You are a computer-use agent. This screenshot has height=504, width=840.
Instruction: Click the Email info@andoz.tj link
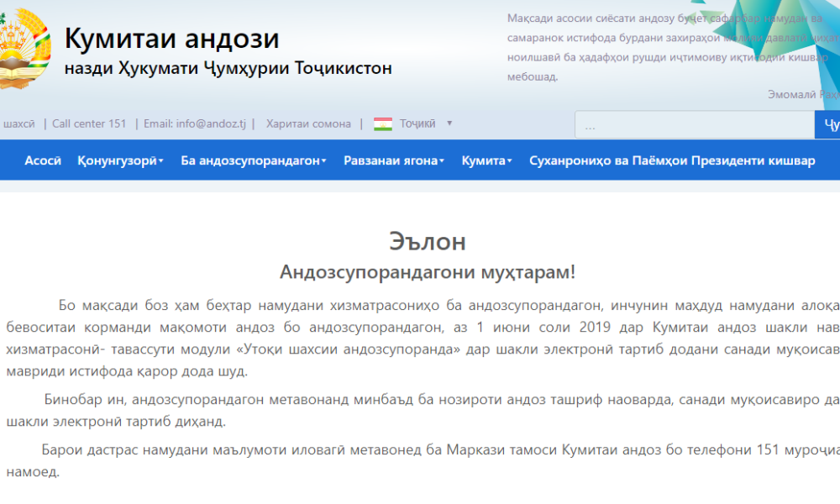pos(195,123)
